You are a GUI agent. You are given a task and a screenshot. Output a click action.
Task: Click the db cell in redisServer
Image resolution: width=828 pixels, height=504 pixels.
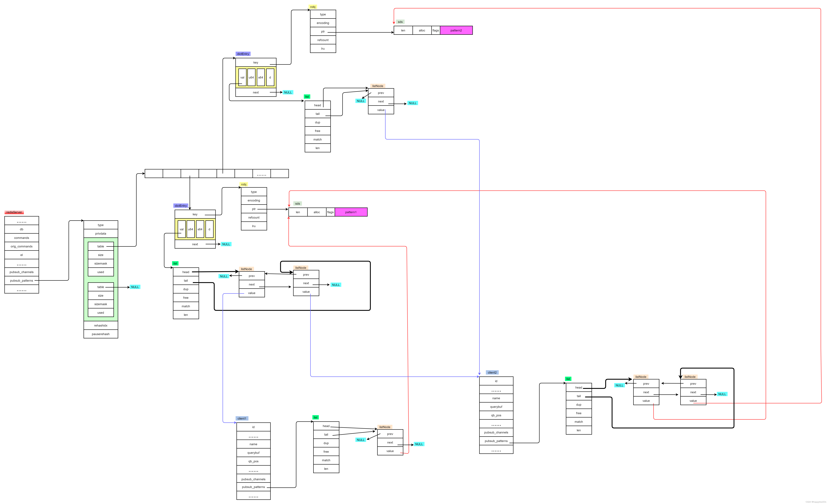21,229
